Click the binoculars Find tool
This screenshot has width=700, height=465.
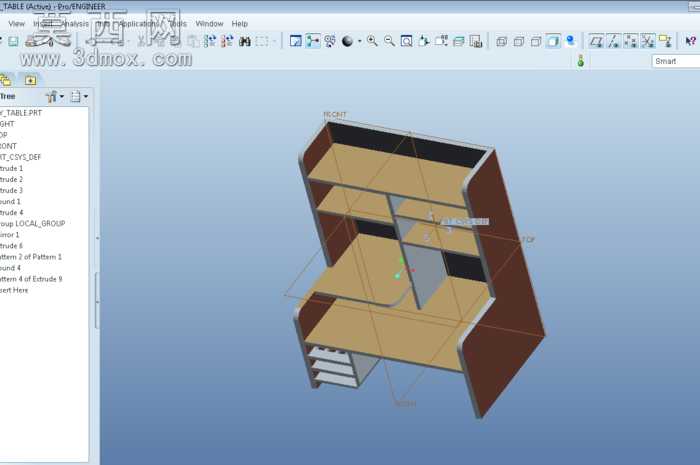tap(245, 41)
